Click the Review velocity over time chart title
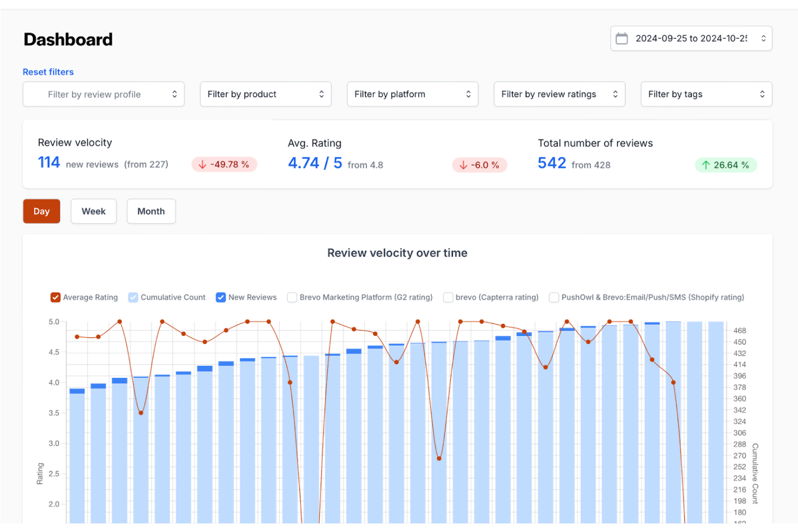798x532 pixels. pos(397,253)
